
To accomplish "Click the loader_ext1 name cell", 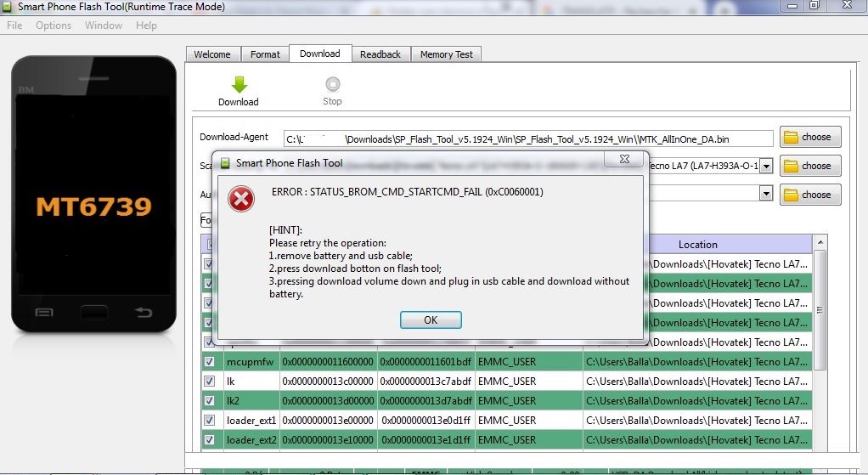I will click(x=251, y=420).
